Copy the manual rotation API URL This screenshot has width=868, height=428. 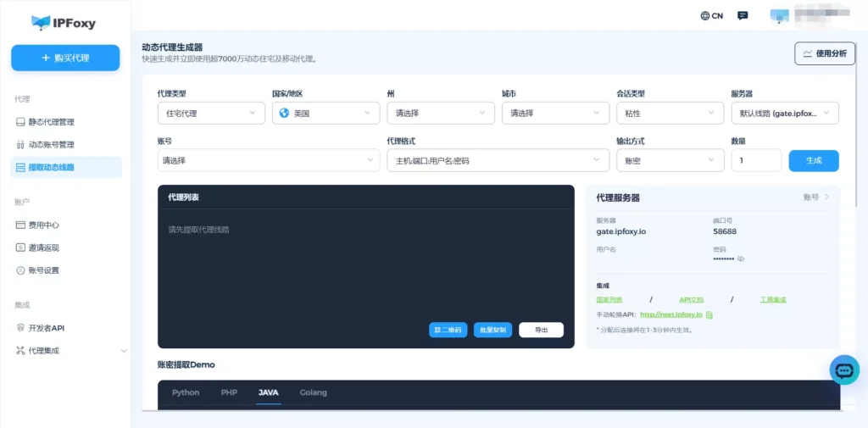[709, 314]
